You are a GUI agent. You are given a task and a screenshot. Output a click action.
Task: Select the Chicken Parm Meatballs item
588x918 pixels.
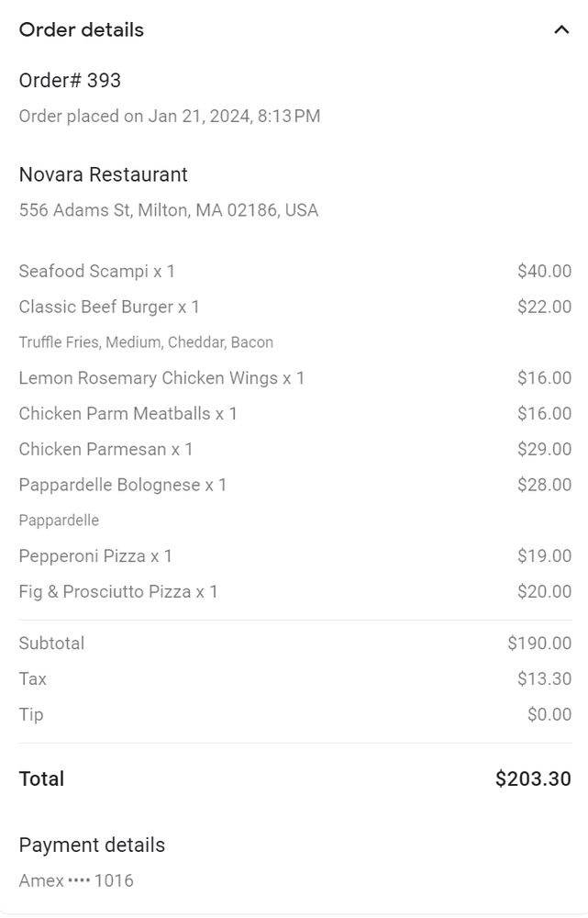pos(128,414)
